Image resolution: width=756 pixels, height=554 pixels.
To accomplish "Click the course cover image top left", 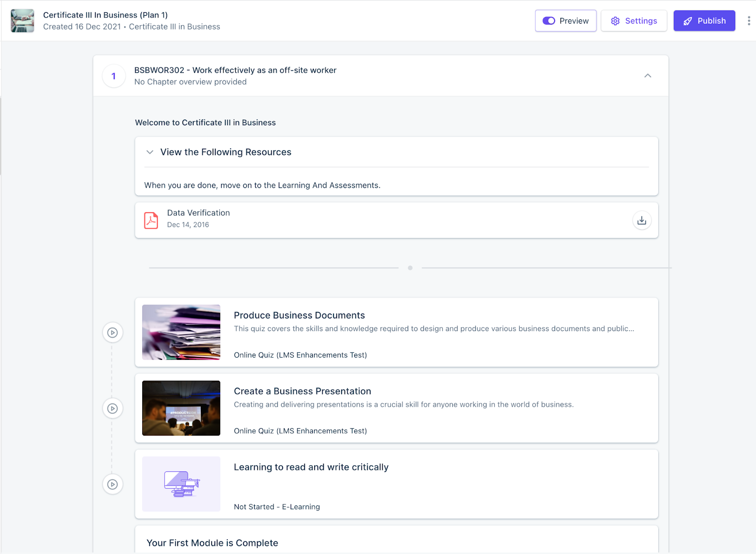I will click(22, 20).
